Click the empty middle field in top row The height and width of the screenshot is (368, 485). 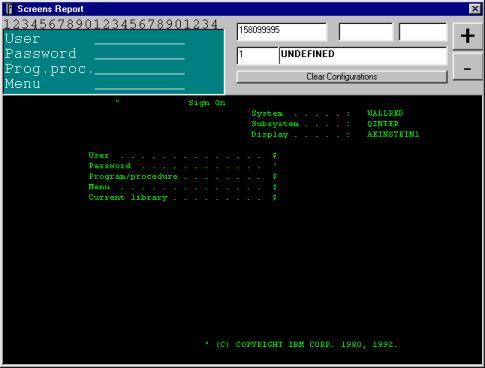[x=366, y=32]
